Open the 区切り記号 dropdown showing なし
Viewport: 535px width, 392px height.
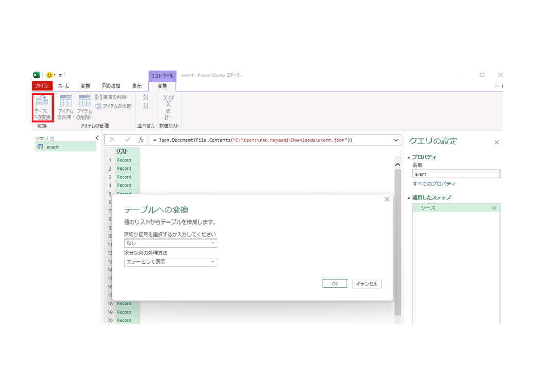pos(170,243)
